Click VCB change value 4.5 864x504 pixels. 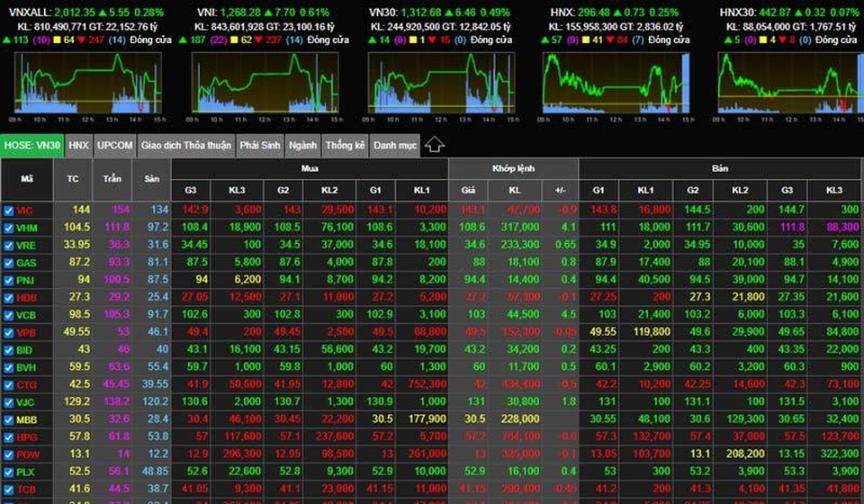(568, 314)
